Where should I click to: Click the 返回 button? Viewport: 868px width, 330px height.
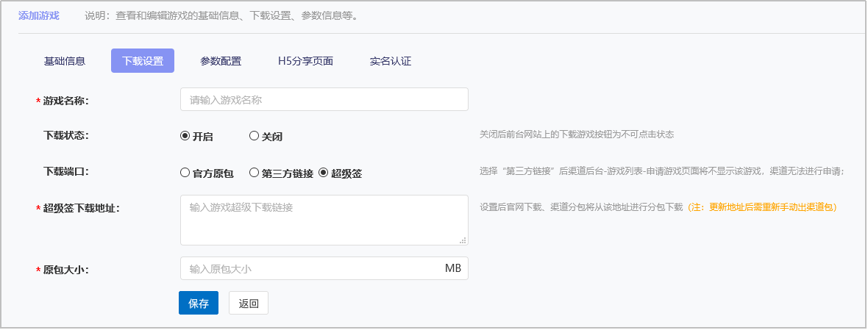click(x=249, y=303)
